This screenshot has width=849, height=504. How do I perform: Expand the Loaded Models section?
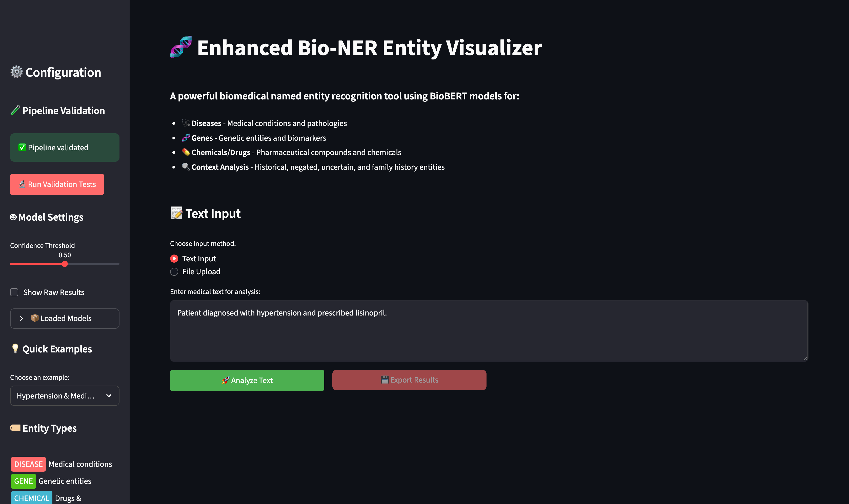[65, 318]
